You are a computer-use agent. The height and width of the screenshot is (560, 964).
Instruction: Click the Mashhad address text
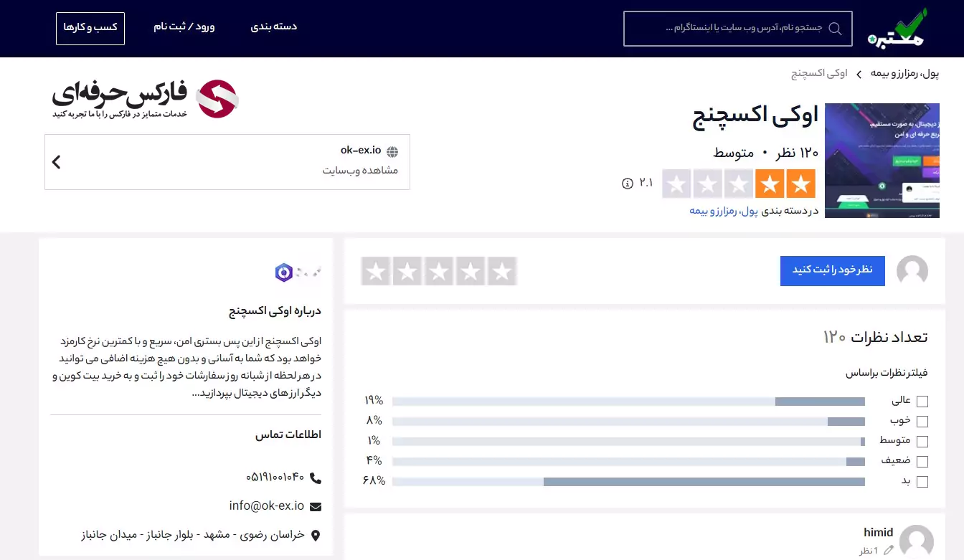point(193,536)
